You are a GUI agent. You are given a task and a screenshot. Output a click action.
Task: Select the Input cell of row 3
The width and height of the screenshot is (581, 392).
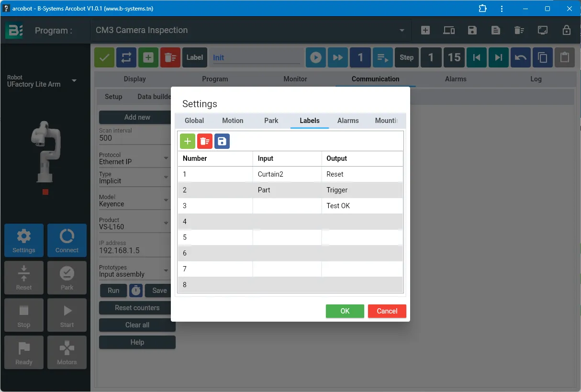tap(287, 206)
